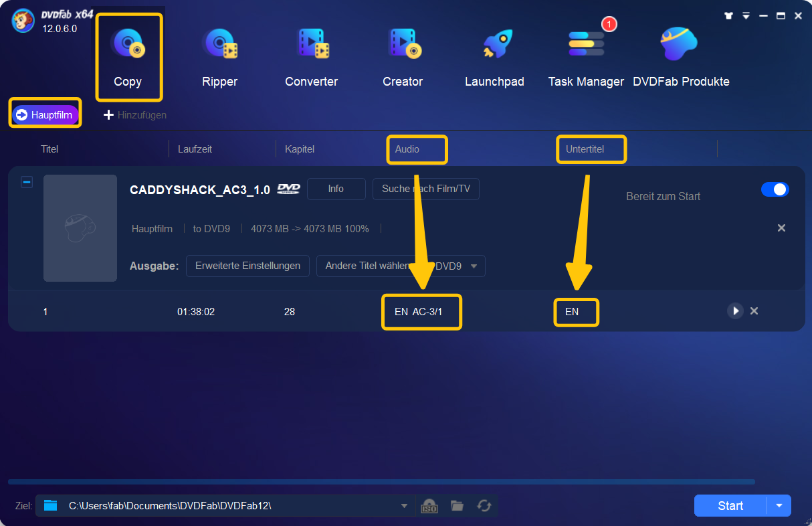The height and width of the screenshot is (526, 812).
Task: Minimize the DVDFab window
Action: tap(764, 15)
